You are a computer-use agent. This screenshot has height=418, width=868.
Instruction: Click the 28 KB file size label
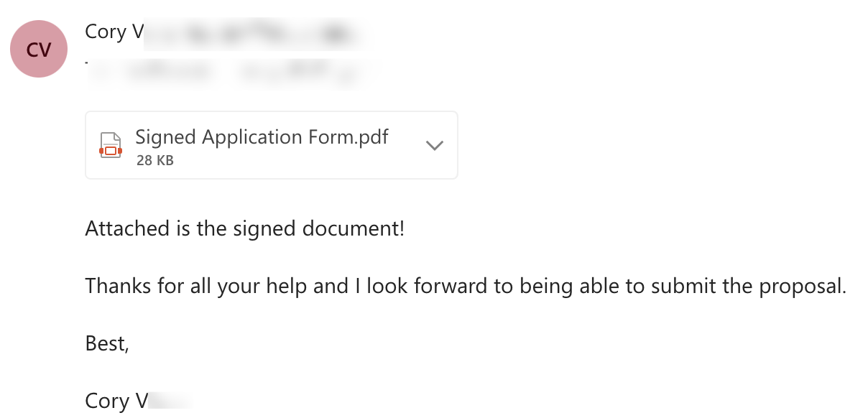(154, 161)
